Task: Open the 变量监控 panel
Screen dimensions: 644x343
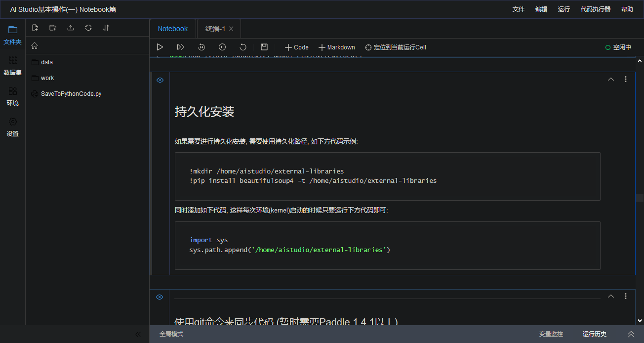Action: click(551, 334)
